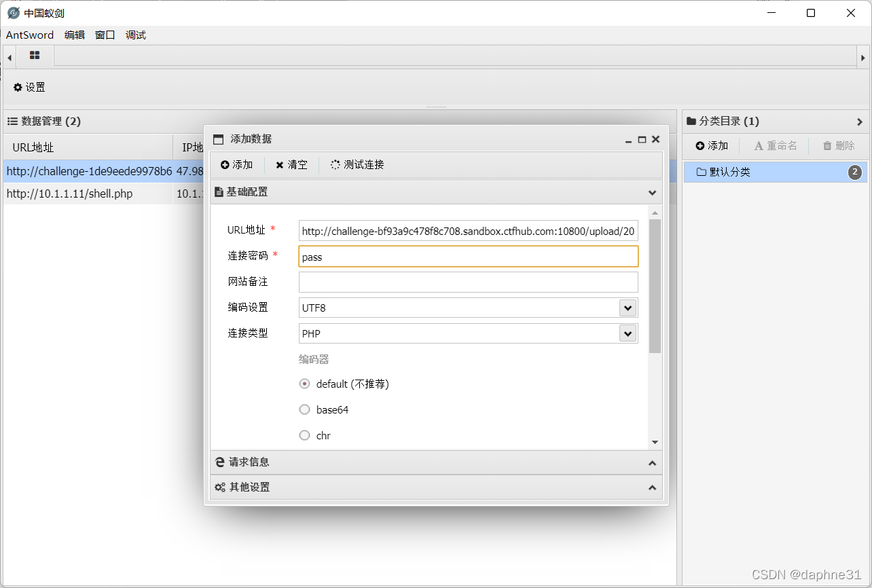Open the grid home tab icon
This screenshot has width=872, height=588.
(x=35, y=56)
